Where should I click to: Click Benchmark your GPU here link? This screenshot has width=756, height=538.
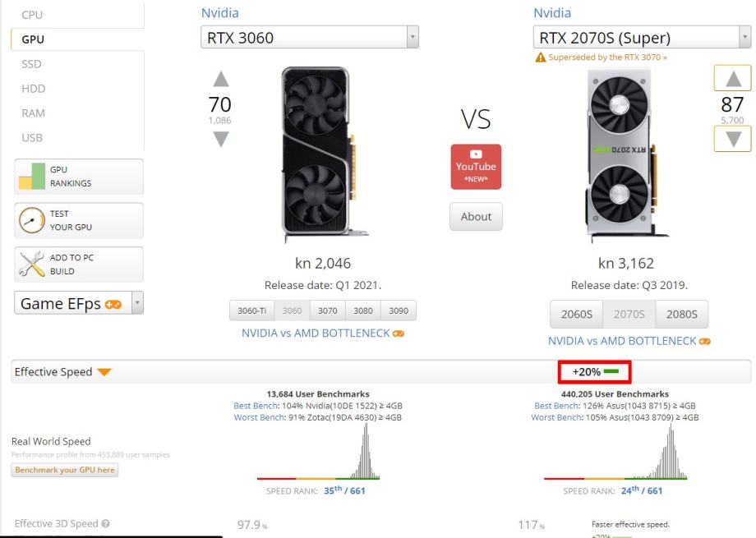coord(64,471)
